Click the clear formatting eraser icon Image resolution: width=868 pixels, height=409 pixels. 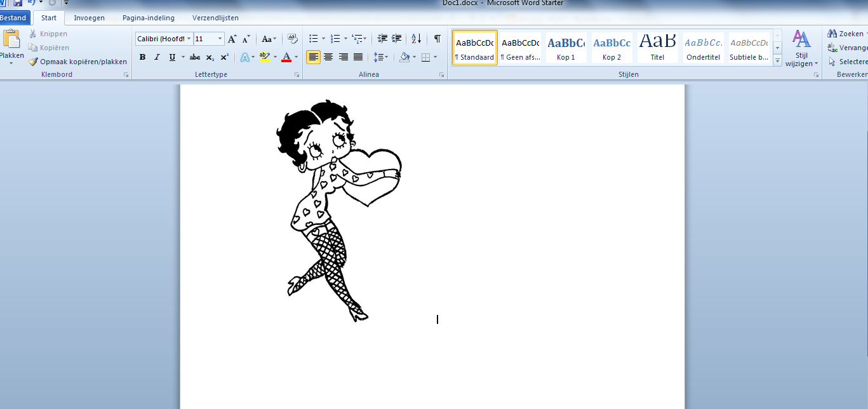pyautogui.click(x=292, y=39)
